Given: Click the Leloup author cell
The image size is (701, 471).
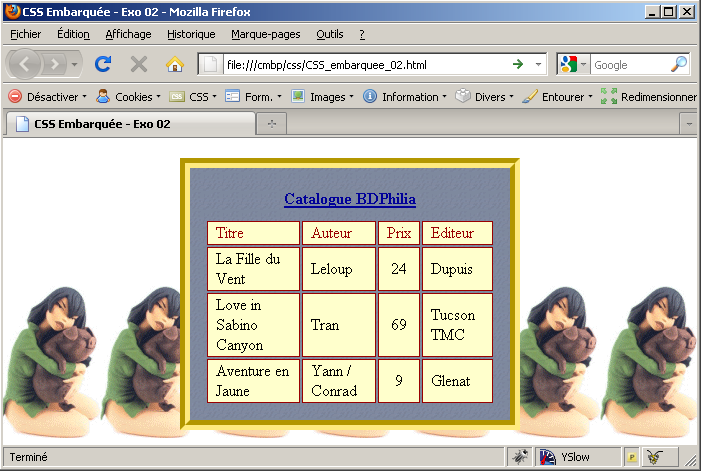Looking at the screenshot, I should (339, 269).
